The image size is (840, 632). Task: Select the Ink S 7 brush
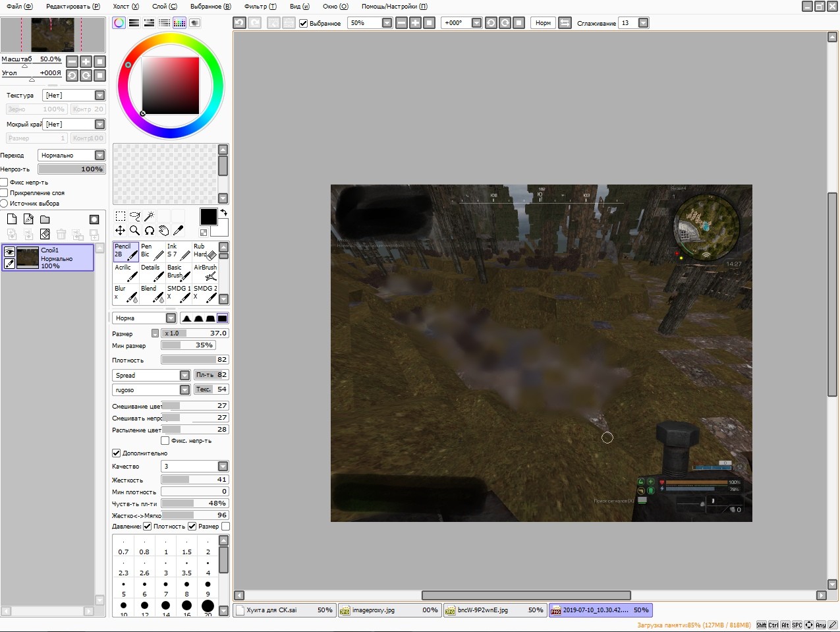[179, 252]
